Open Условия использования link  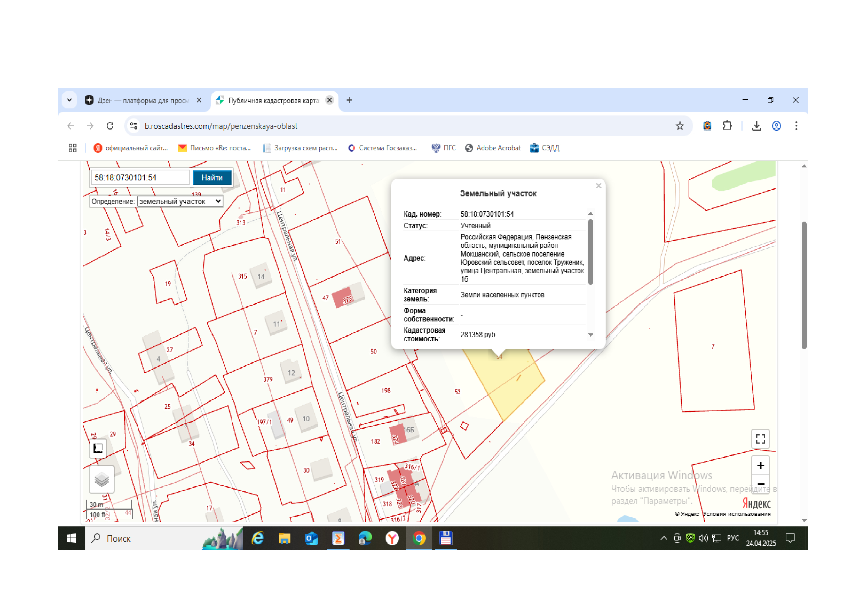736,514
